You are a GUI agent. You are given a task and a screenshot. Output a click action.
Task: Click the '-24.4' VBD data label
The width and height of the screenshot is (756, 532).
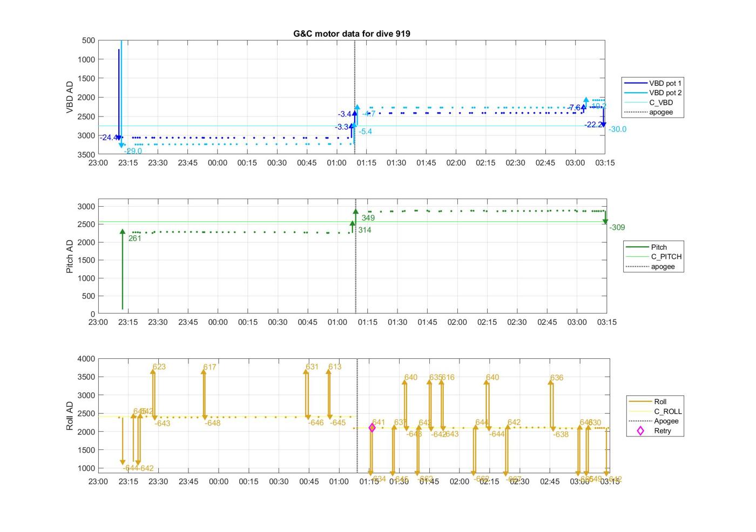tap(109, 138)
